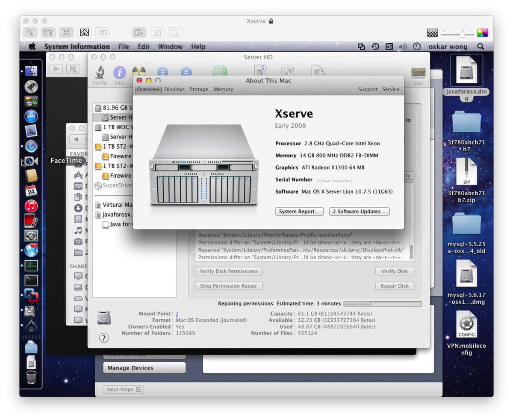This screenshot has height=420, width=513.
Task: Toggle control mode in Screen Sharing toolbar
Action: click(x=31, y=32)
